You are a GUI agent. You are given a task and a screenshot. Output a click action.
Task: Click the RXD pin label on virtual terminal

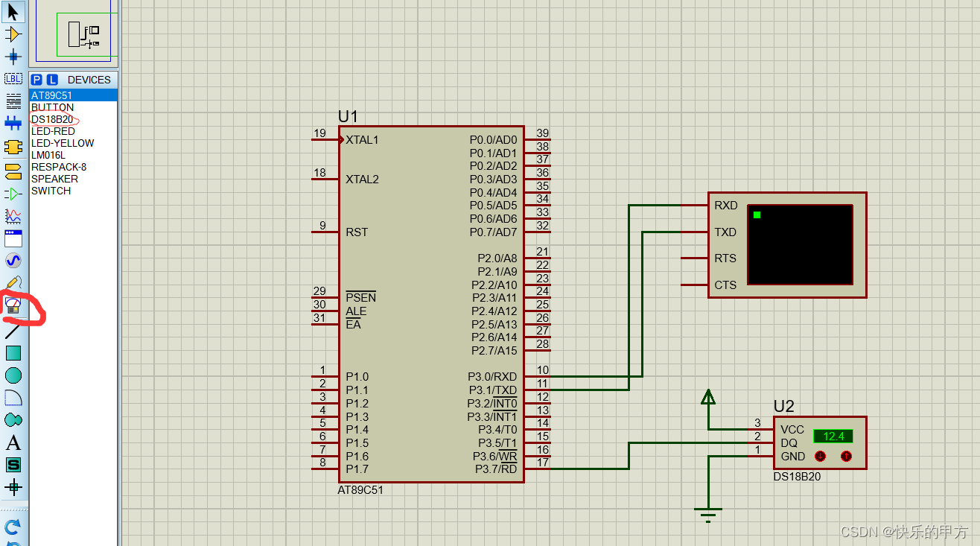coord(725,206)
